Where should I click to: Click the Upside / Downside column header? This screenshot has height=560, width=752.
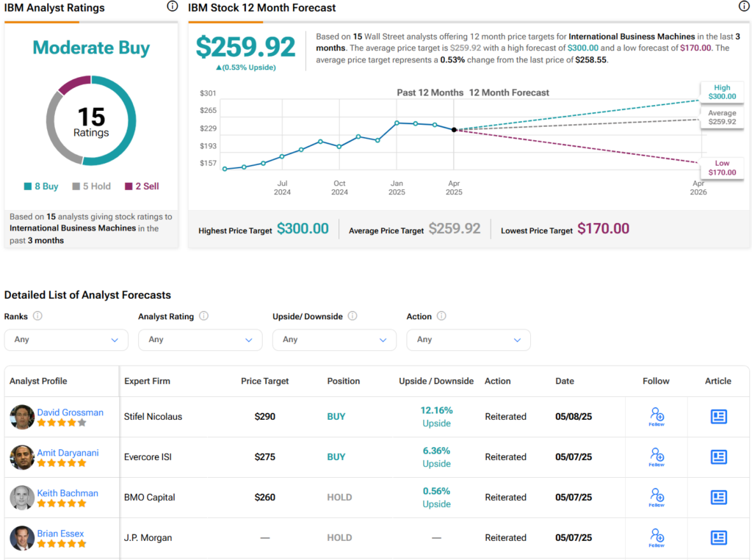click(436, 381)
